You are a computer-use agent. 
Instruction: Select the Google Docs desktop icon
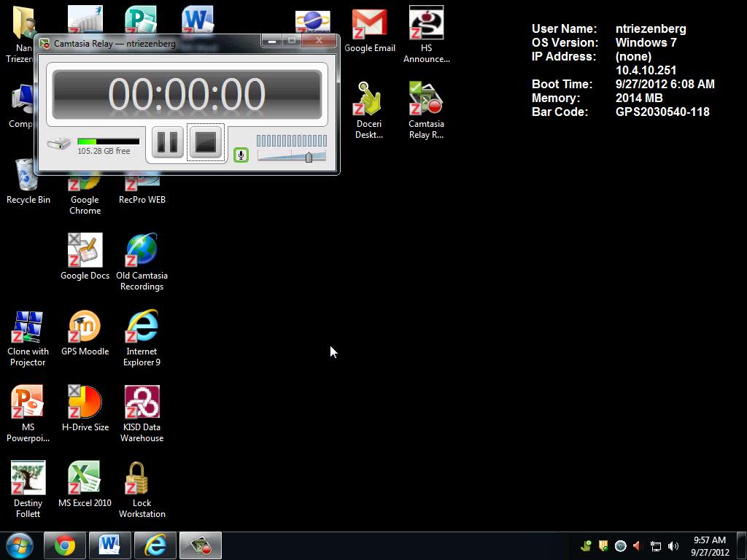pyautogui.click(x=85, y=257)
